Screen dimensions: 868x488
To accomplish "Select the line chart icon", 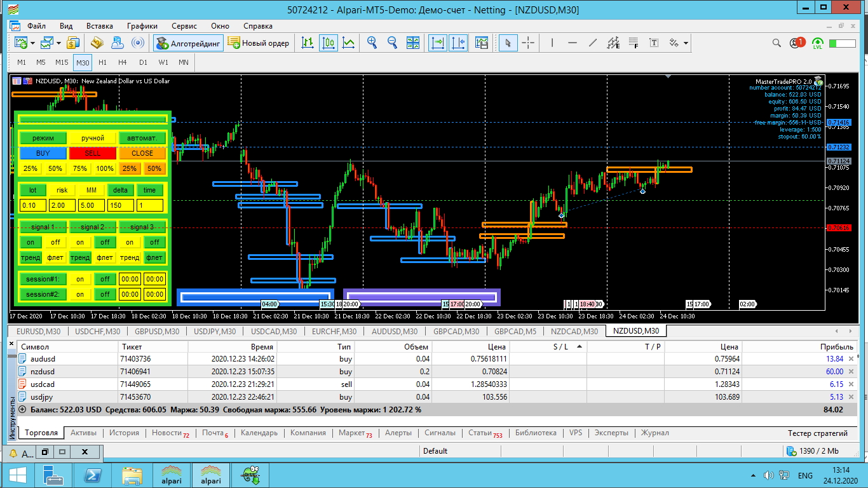I will [x=349, y=43].
